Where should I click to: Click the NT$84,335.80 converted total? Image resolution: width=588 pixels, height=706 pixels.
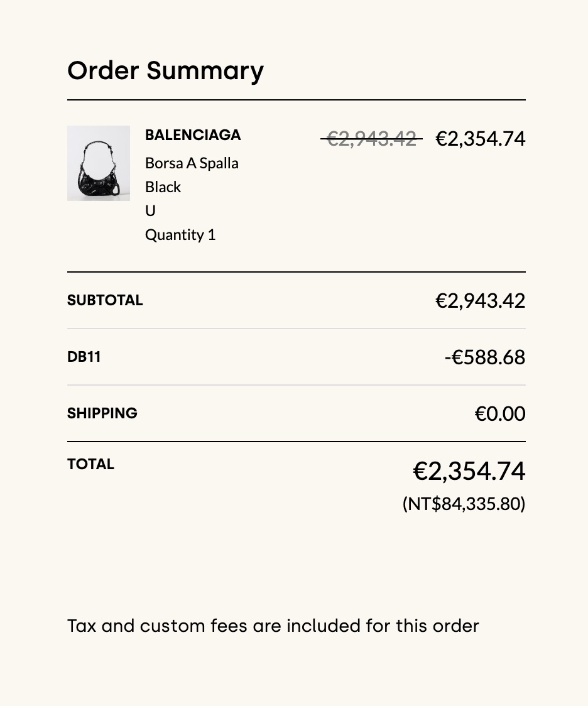point(464,504)
